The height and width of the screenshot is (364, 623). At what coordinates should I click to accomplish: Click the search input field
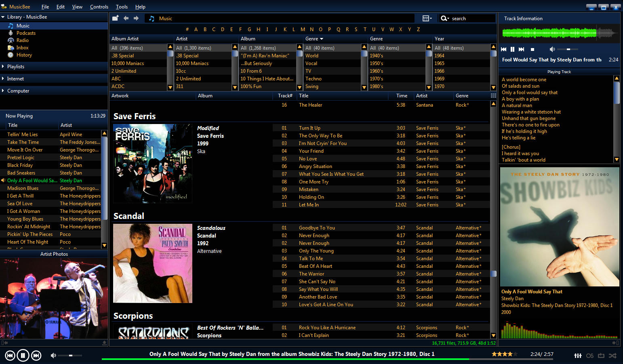coord(472,18)
